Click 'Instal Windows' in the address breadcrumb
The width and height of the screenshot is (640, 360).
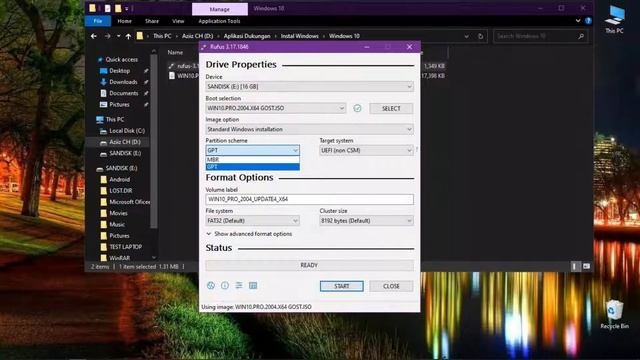click(x=300, y=36)
